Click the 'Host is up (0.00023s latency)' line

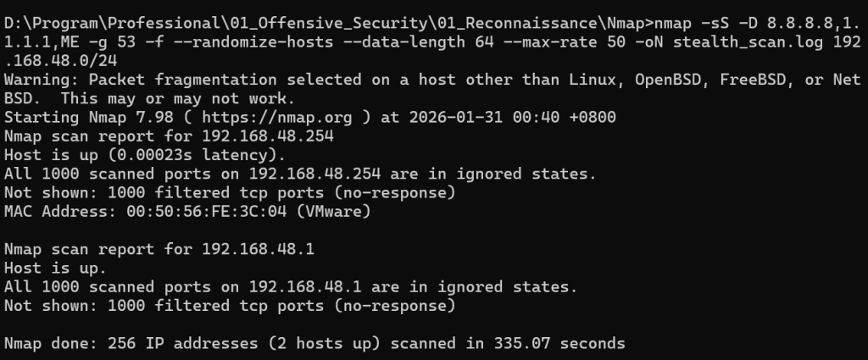point(145,154)
